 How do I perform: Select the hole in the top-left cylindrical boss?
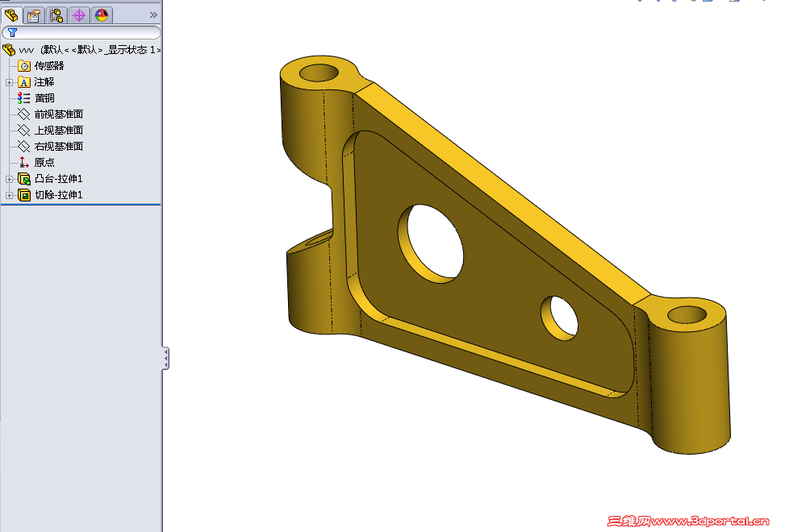319,73
